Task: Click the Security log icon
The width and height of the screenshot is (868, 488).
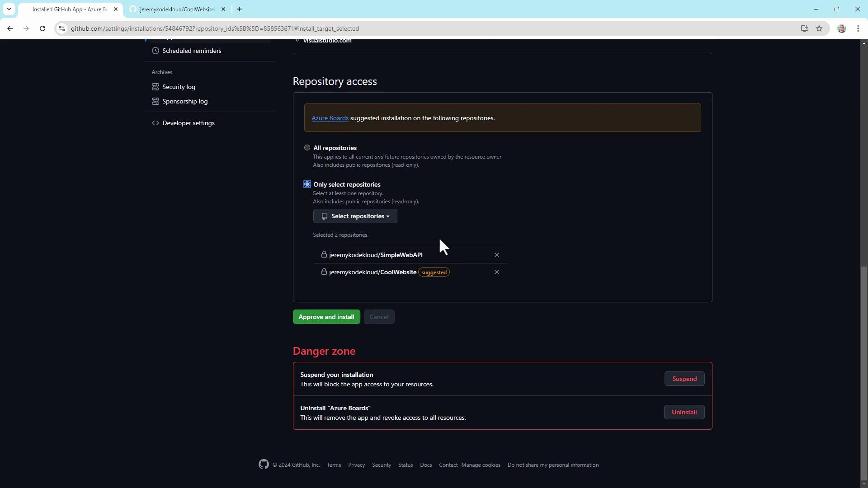Action: pos(156,87)
